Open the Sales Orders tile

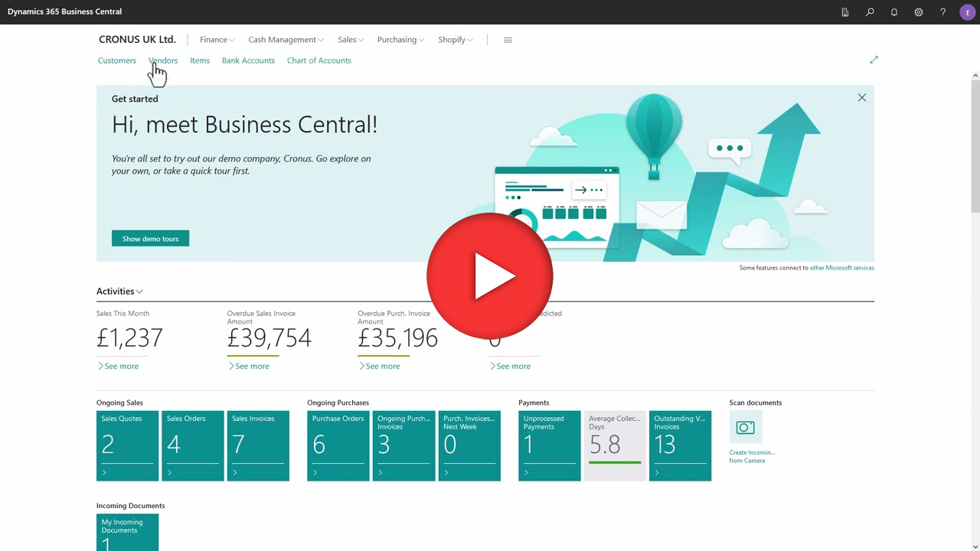click(193, 446)
